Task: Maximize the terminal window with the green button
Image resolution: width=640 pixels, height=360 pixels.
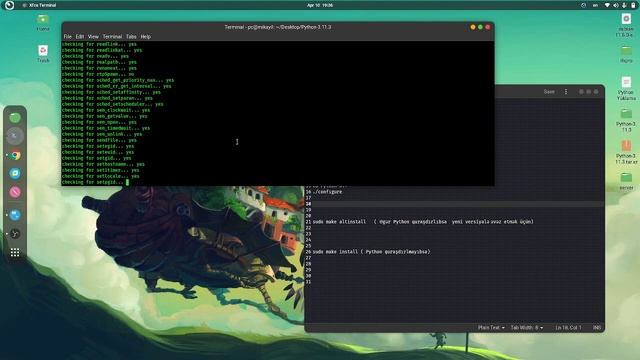Action: pos(480,27)
